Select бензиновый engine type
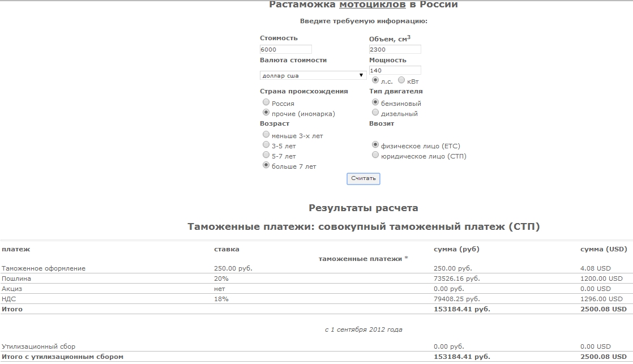This screenshot has width=633, height=364. [375, 102]
